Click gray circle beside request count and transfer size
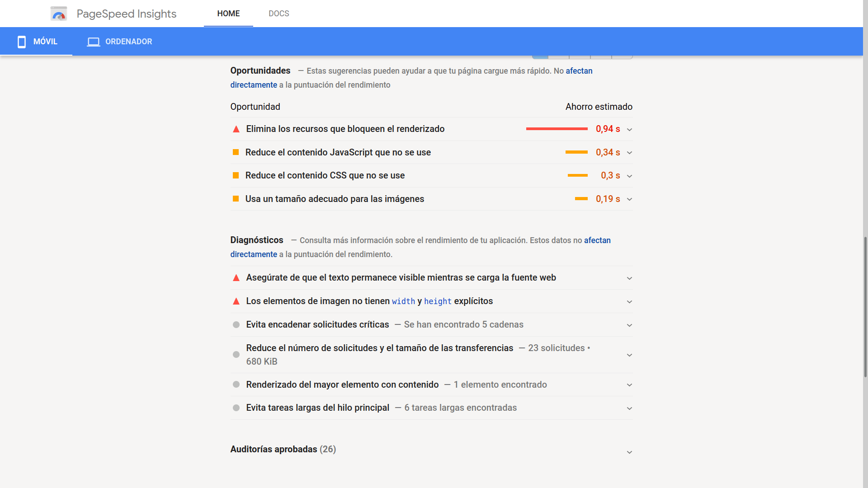This screenshot has width=868, height=488. 236,355
